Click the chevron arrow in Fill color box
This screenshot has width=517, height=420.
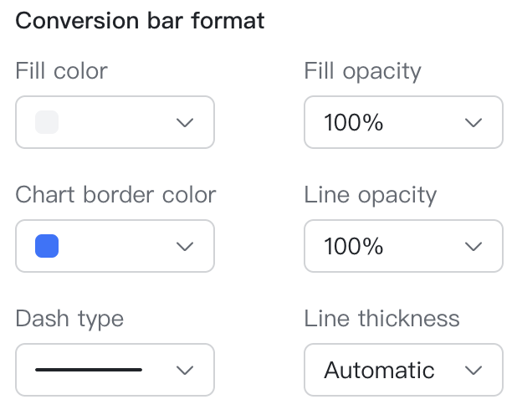[186, 123]
